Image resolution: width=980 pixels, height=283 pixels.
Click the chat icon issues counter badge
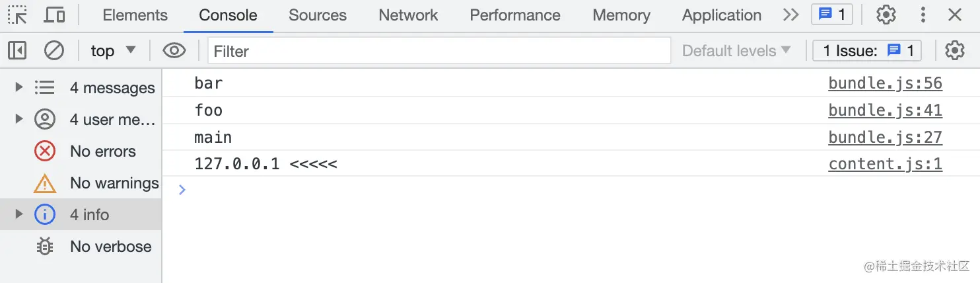point(831,15)
